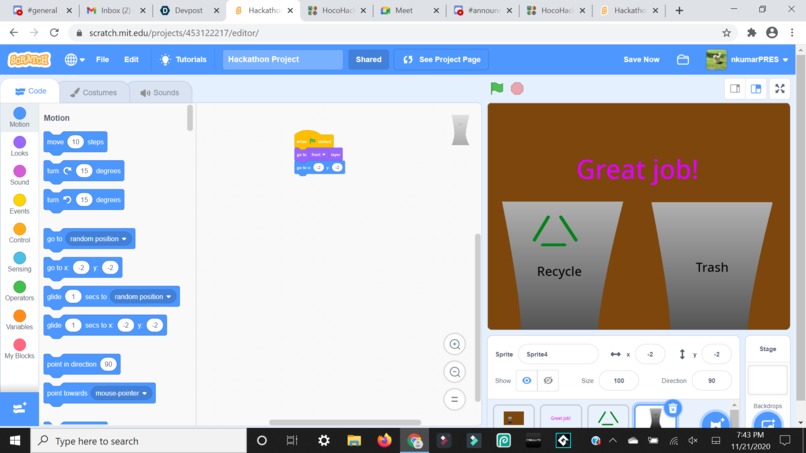The height and width of the screenshot is (453, 806).
Task: Click the turn clockwise 15 degrees block
Action: pyautogui.click(x=84, y=171)
